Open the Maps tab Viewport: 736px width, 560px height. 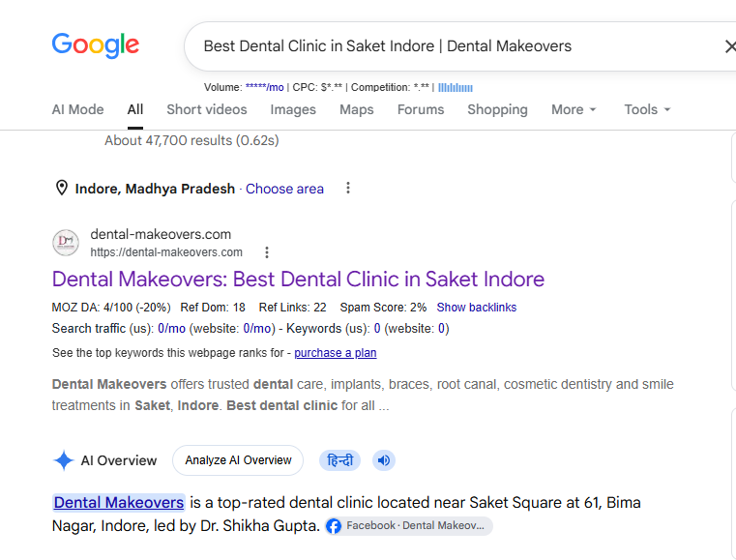357,109
